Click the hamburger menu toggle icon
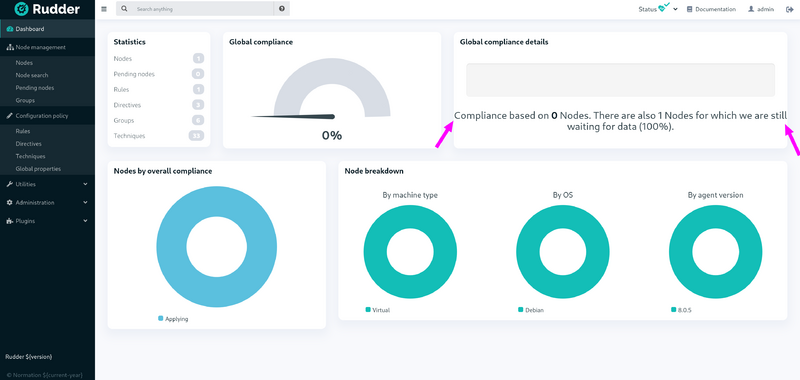This screenshot has width=800, height=380. tap(104, 9)
